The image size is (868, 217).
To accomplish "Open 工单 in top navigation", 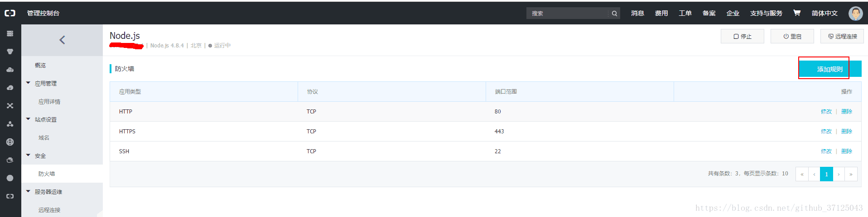I will click(x=685, y=14).
